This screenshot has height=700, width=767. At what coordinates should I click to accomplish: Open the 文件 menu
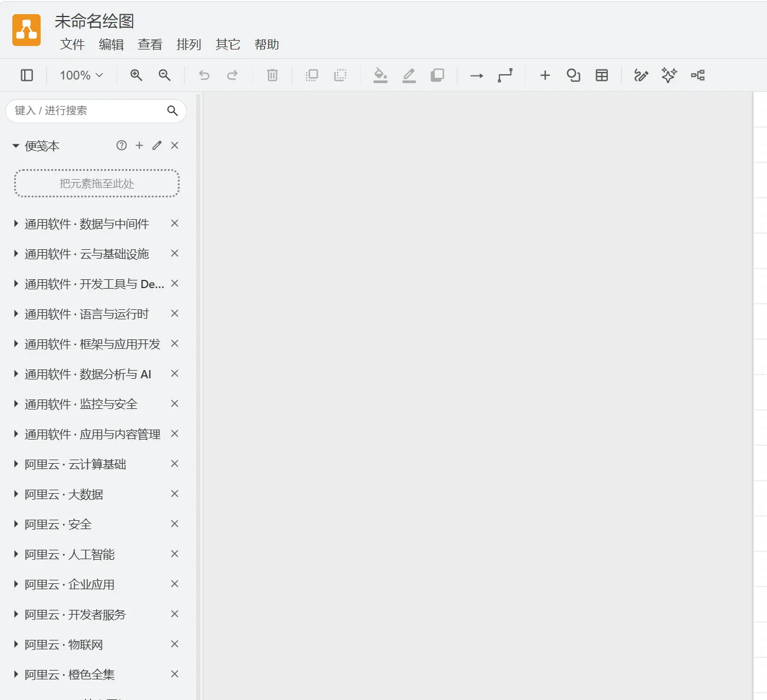(x=72, y=44)
